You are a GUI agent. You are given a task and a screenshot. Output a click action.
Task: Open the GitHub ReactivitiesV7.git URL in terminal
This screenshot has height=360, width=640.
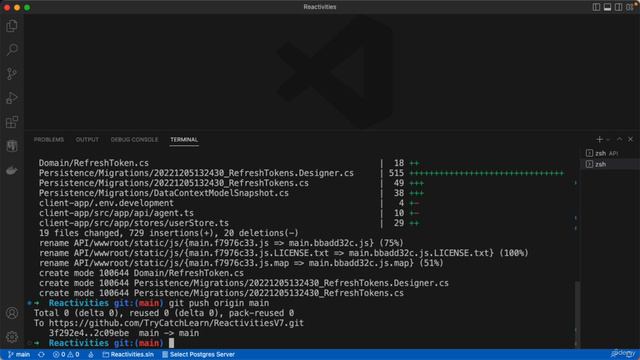coord(176,323)
